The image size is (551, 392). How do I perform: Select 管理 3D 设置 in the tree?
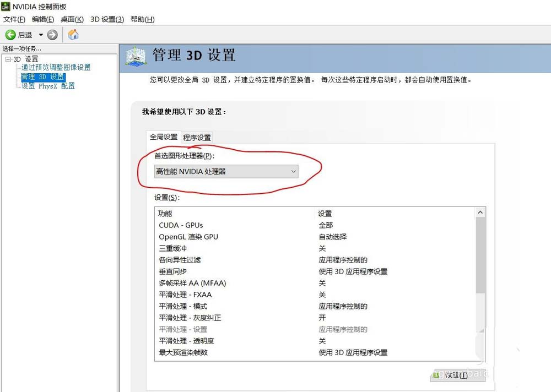click(43, 77)
